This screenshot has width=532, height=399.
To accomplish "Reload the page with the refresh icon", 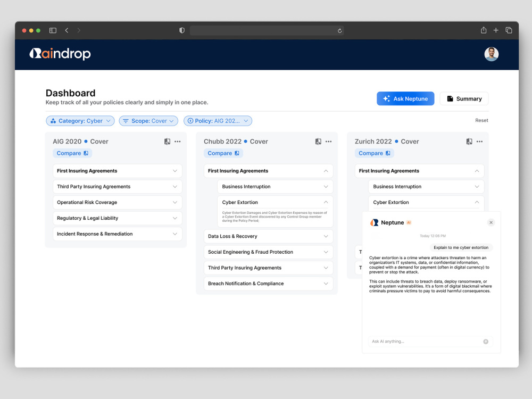I will point(339,31).
